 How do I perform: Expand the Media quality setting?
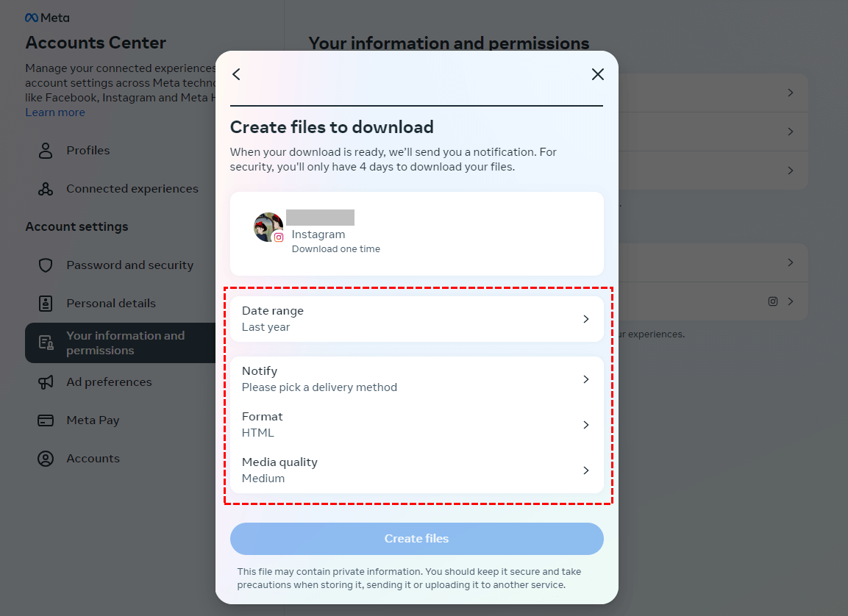pyautogui.click(x=416, y=470)
